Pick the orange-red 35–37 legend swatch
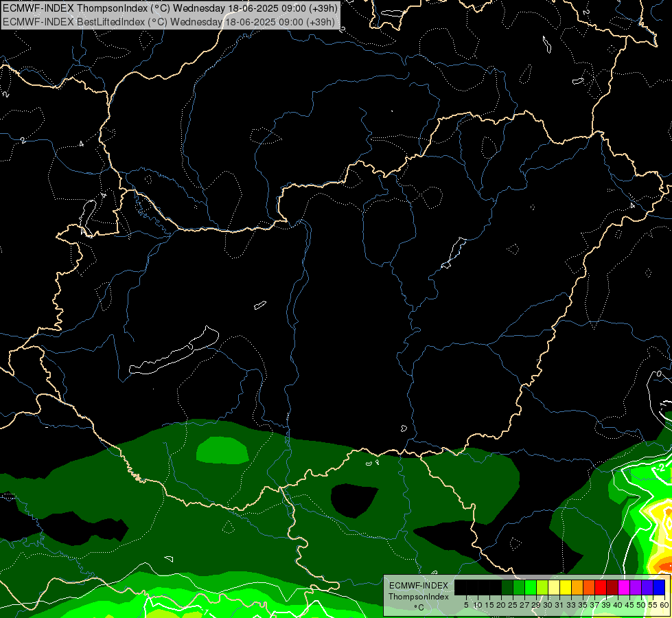672x618 pixels. click(589, 587)
